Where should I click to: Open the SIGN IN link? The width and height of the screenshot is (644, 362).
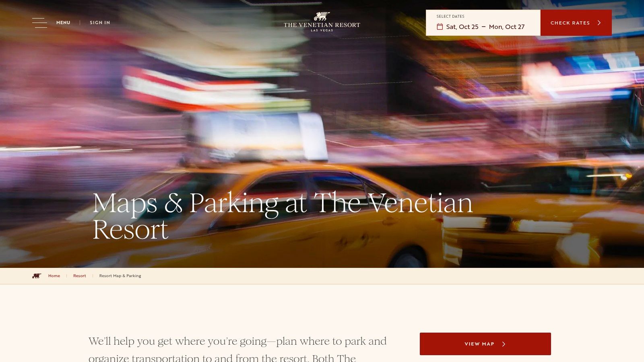tap(100, 23)
